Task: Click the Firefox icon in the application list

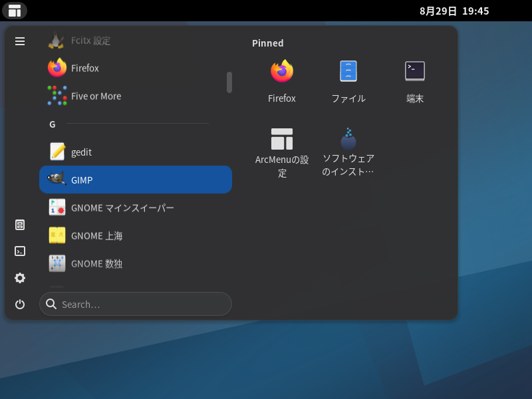Action: click(x=57, y=68)
